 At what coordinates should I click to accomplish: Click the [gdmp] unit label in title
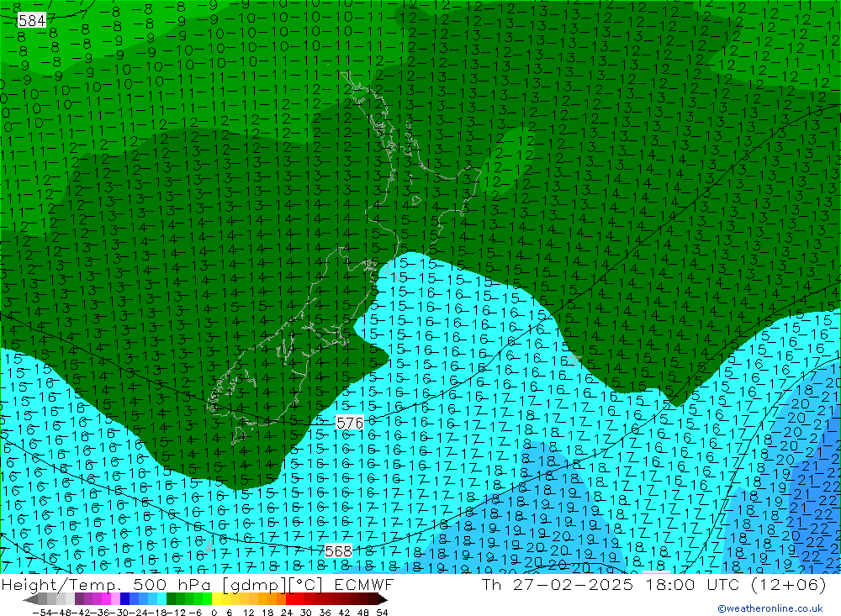(255, 585)
